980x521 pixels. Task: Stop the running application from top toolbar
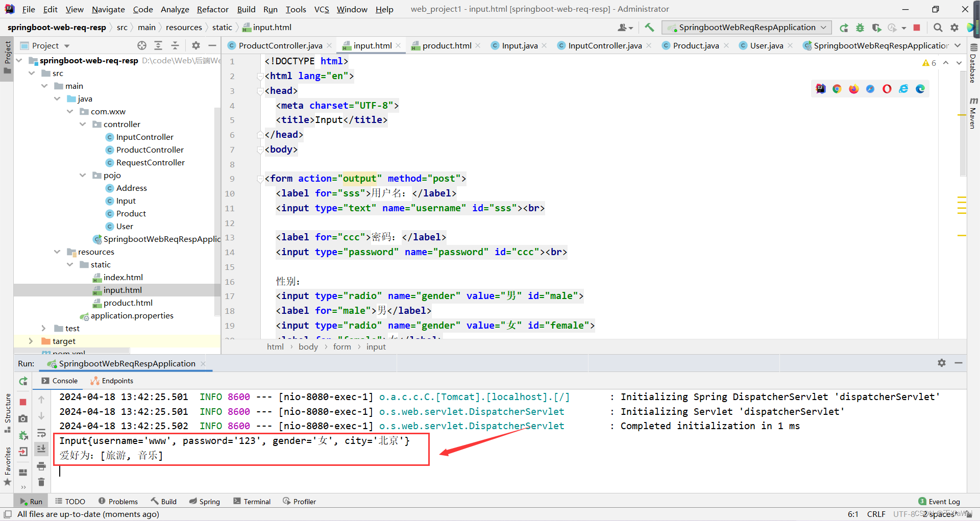pyautogui.click(x=917, y=28)
